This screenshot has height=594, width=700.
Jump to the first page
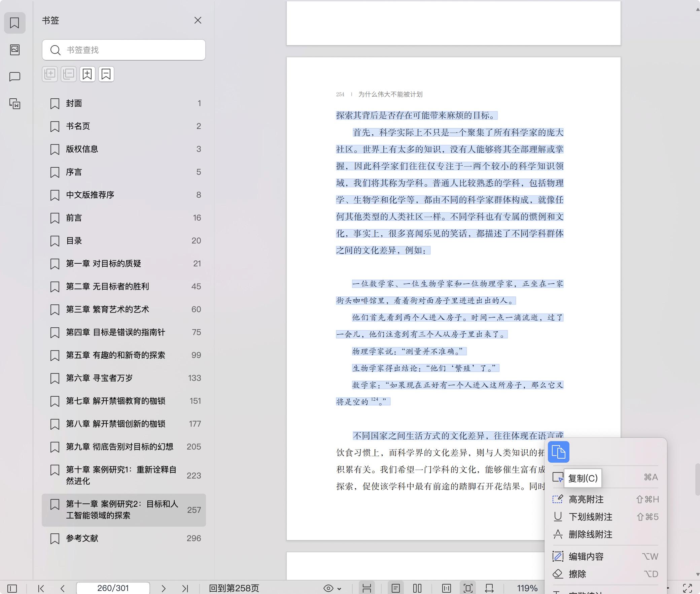pos(41,588)
